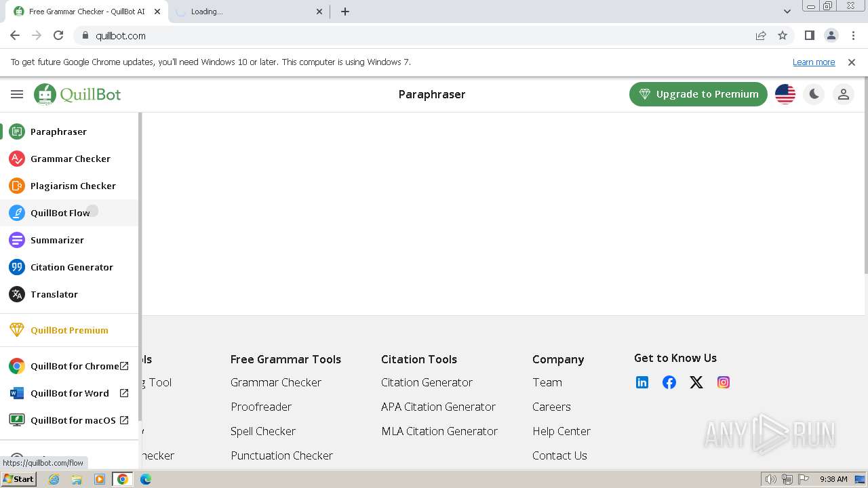Open Careers link in the footer
The width and height of the screenshot is (868, 488).
[551, 407]
